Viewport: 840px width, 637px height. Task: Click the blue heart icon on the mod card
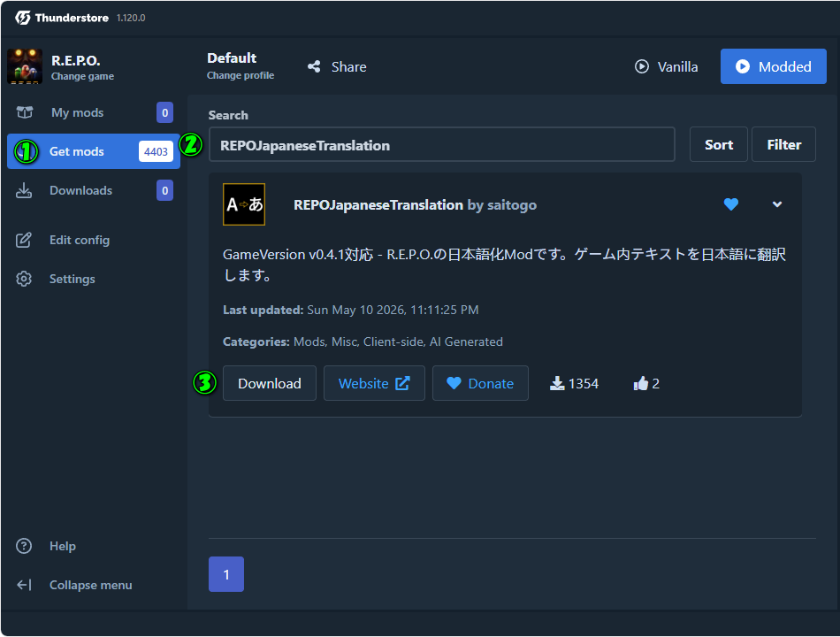[x=731, y=204]
